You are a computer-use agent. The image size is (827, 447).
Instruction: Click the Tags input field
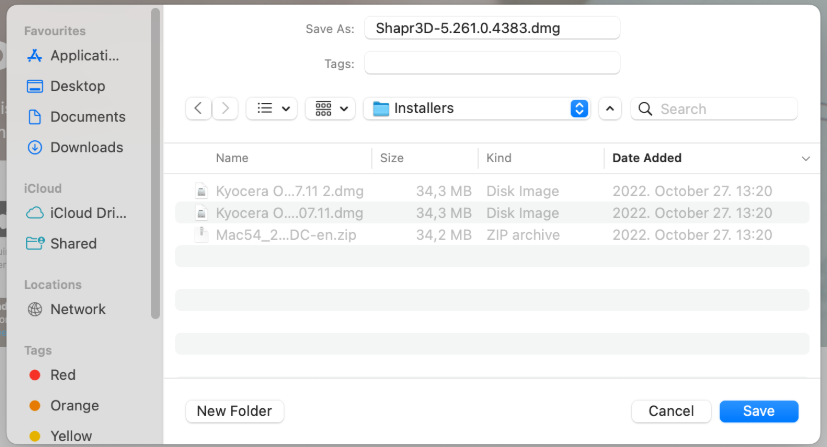pyautogui.click(x=492, y=63)
